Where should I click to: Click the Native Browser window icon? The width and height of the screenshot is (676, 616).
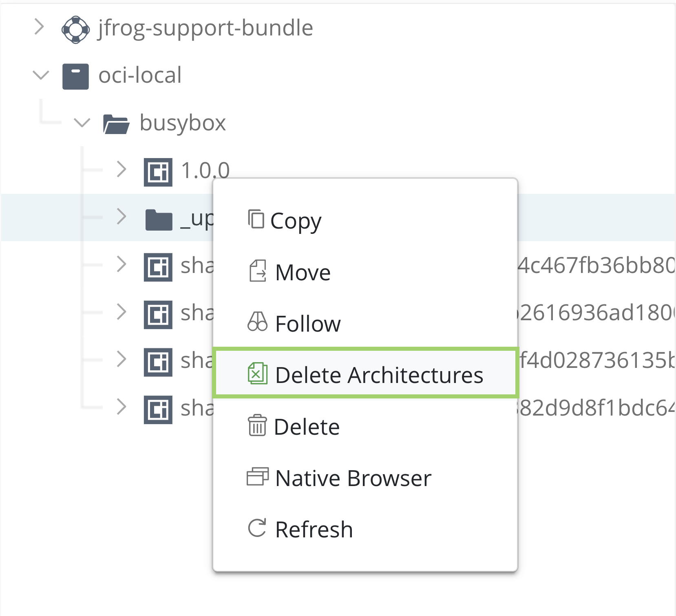pos(257,477)
